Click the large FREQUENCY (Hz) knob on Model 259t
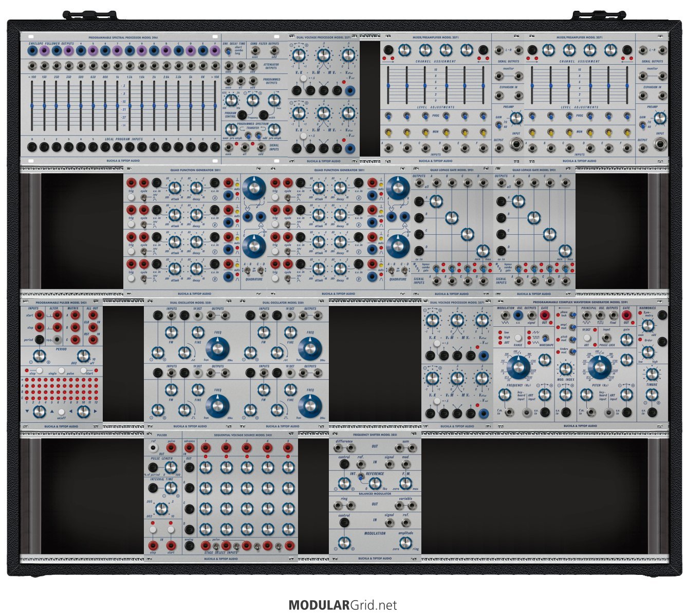The height and width of the screenshot is (616, 686). coord(519,367)
